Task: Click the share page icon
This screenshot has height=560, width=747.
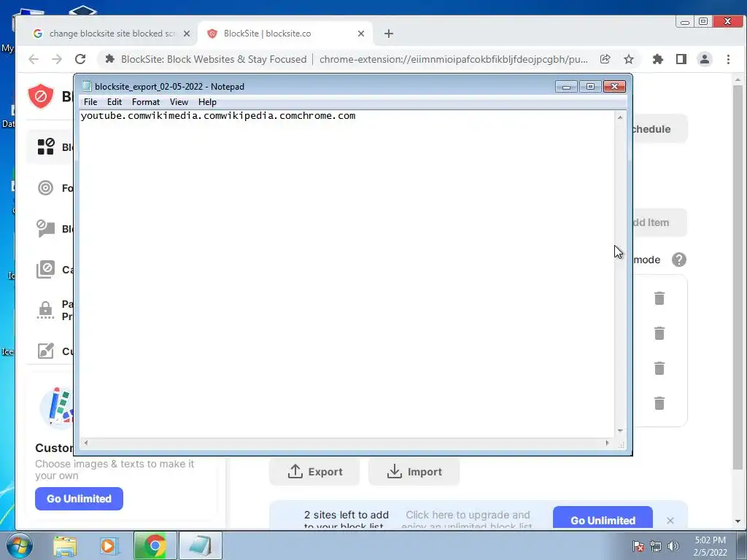Action: coord(605,59)
